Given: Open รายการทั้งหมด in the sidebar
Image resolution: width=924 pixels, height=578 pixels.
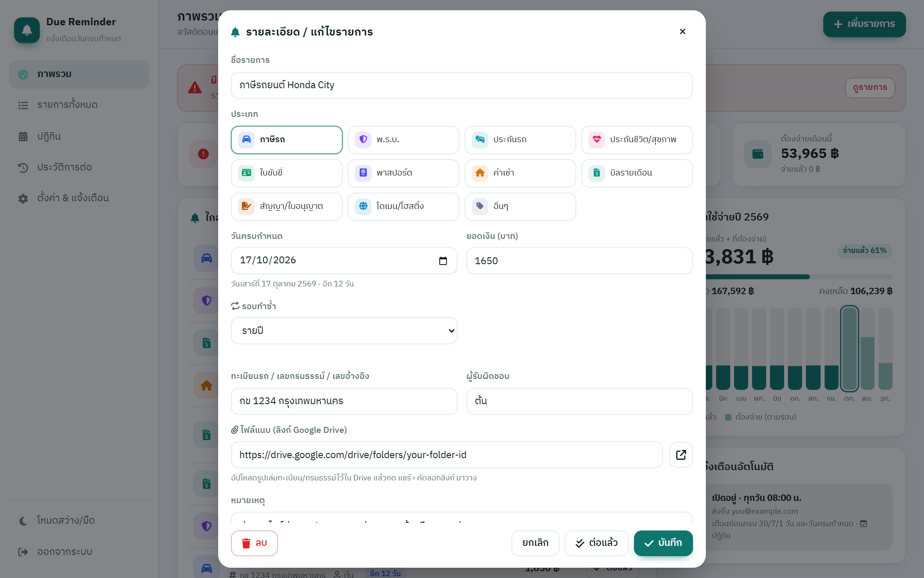Looking at the screenshot, I should pos(79,105).
